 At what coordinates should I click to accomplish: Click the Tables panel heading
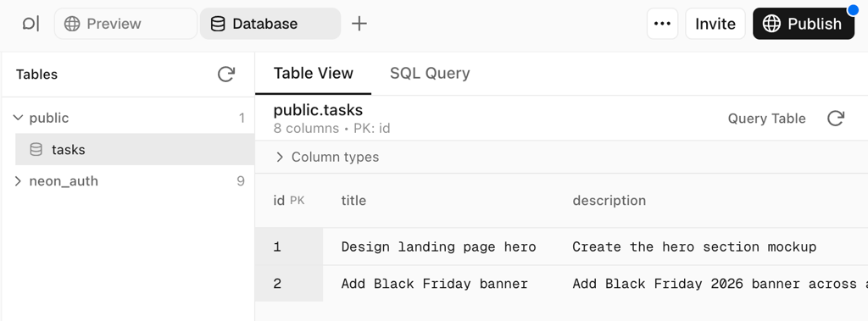pyautogui.click(x=36, y=75)
